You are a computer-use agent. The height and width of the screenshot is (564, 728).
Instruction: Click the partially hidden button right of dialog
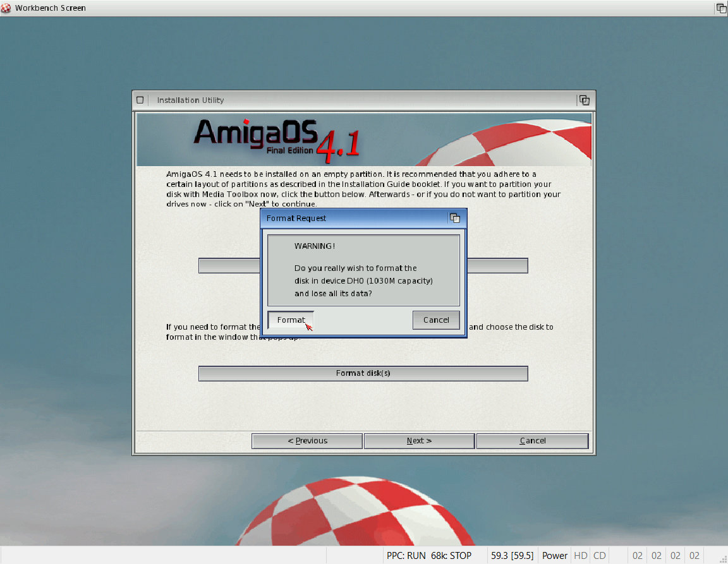pos(497,266)
